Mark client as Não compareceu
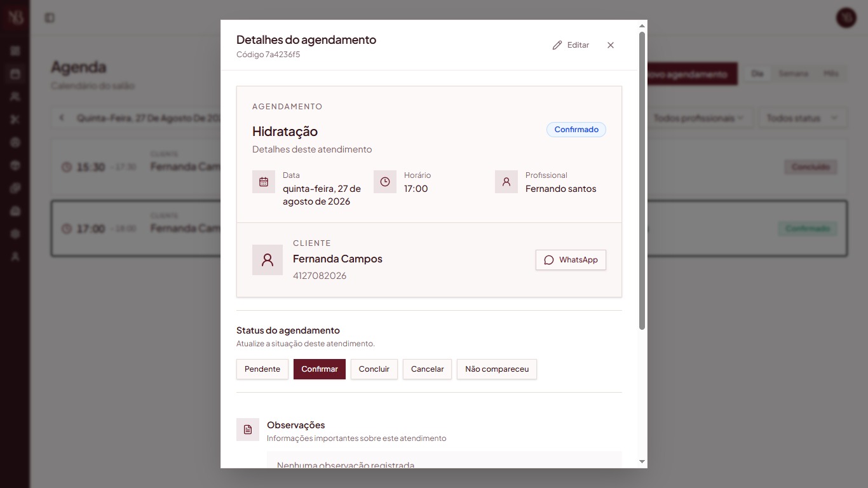The image size is (868, 488). pos(497,369)
